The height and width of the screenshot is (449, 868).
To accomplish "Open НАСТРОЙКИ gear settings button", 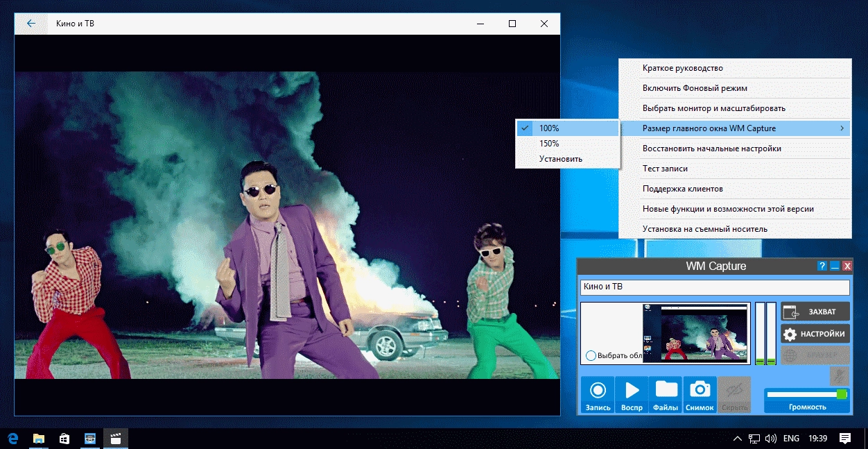I will [815, 334].
